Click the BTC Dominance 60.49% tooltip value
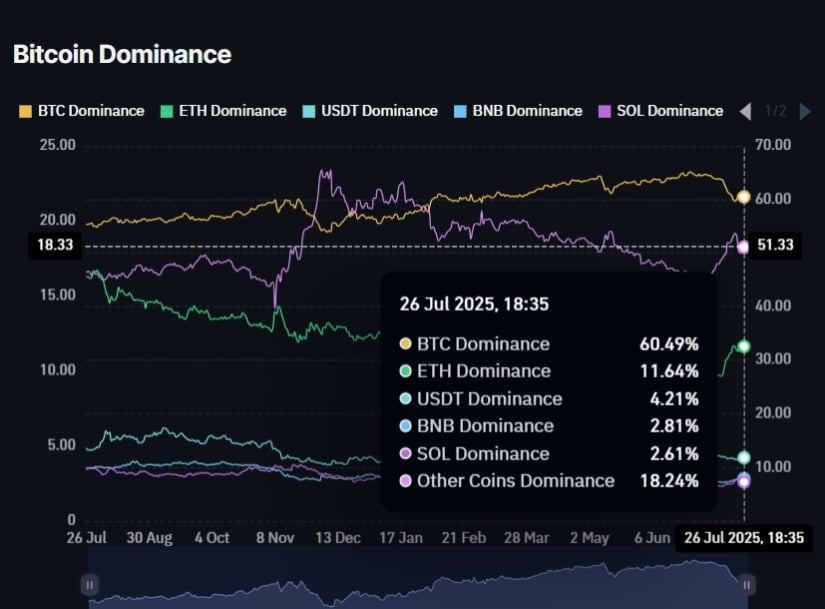This screenshot has height=609, width=825. 669,344
